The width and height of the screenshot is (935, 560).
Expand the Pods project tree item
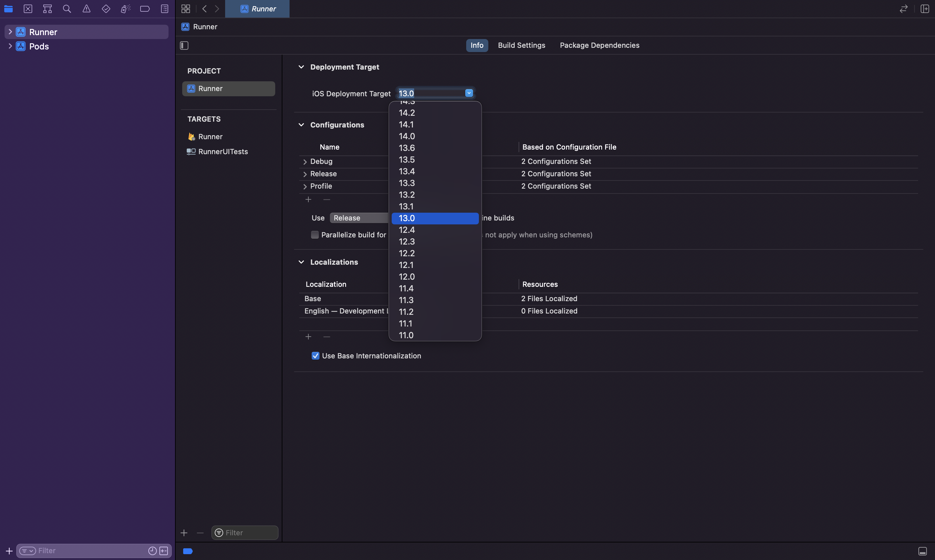click(x=10, y=46)
